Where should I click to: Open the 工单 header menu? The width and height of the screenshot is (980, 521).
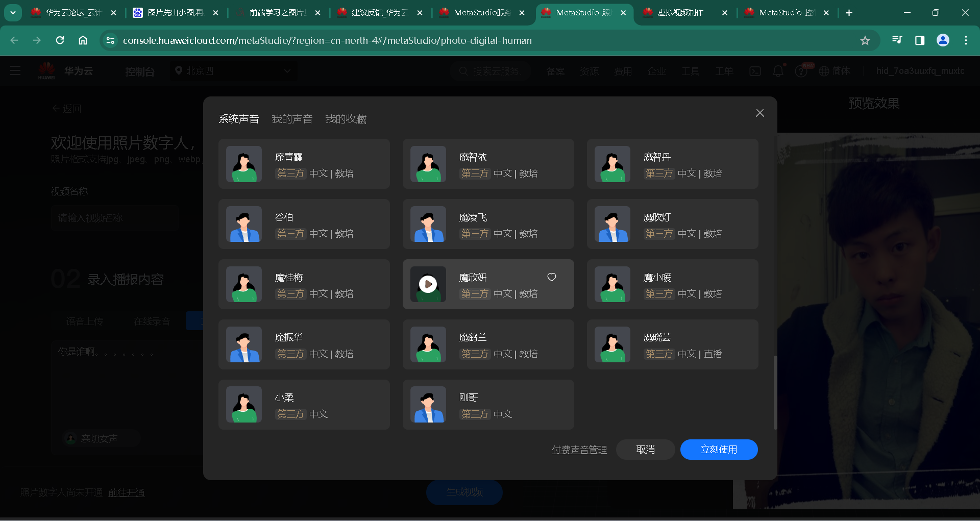[x=724, y=71]
